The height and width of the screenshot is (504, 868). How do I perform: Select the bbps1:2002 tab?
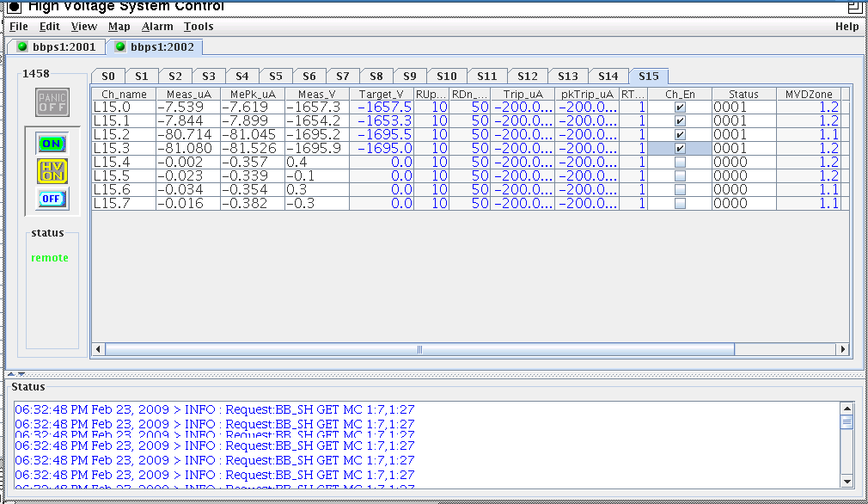[155, 47]
